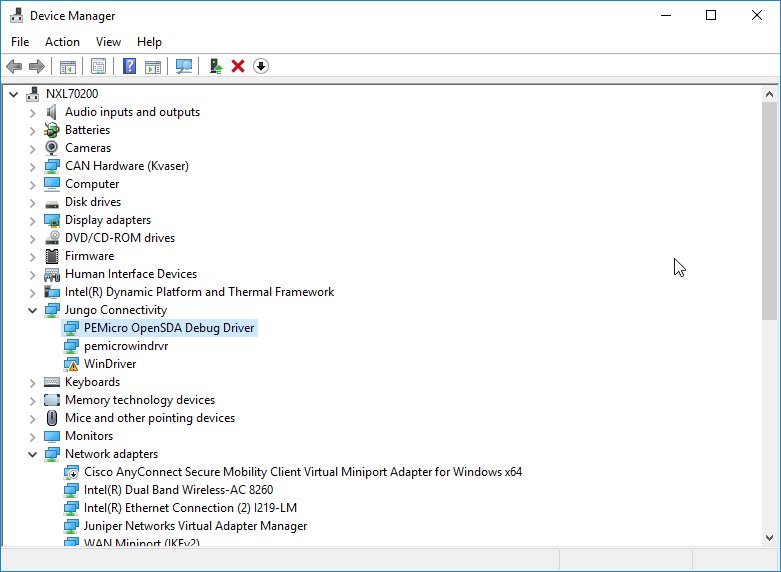Expand the Cameras category arrow
The height and width of the screenshot is (572, 781).
tap(32, 148)
